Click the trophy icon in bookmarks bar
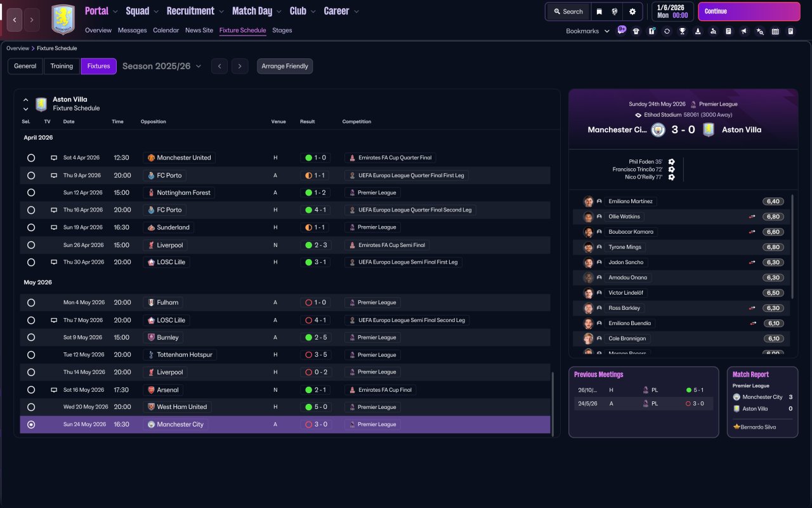 coord(683,31)
